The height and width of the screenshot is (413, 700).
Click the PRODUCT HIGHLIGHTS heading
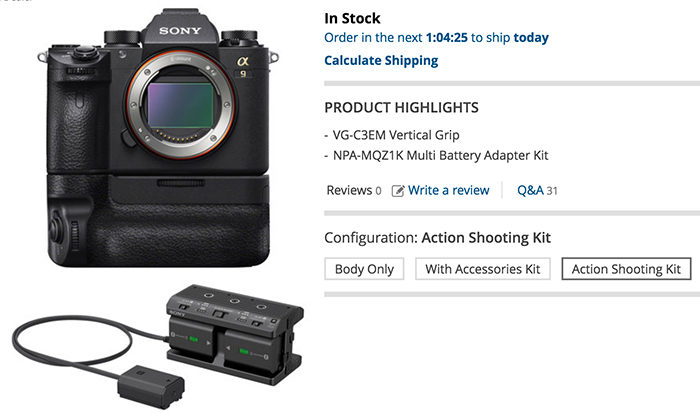401,108
